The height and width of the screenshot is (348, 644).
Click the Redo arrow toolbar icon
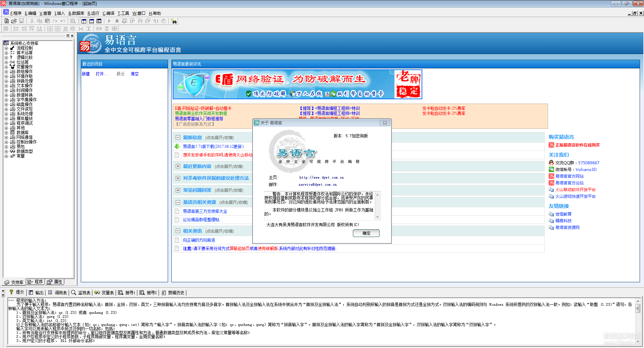[55, 21]
